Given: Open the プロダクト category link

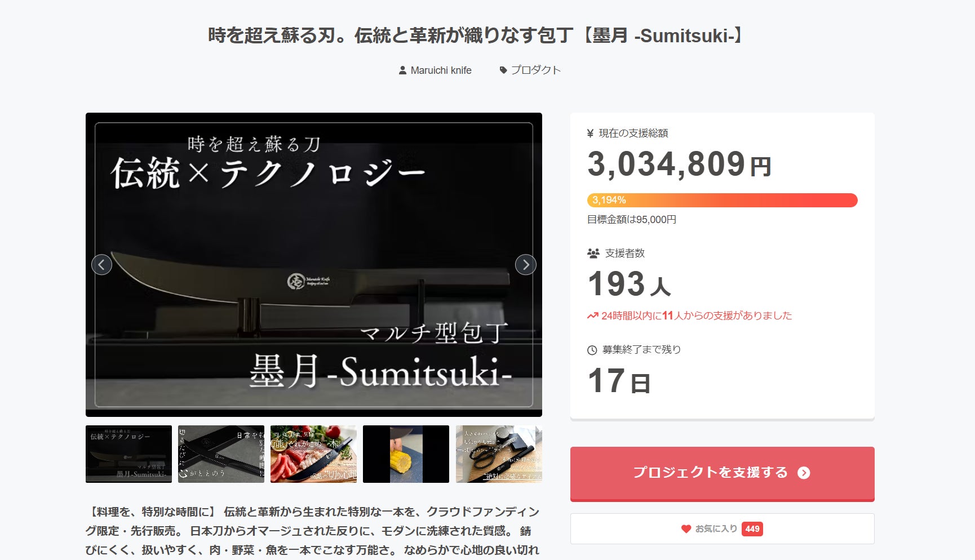Looking at the screenshot, I should [530, 70].
